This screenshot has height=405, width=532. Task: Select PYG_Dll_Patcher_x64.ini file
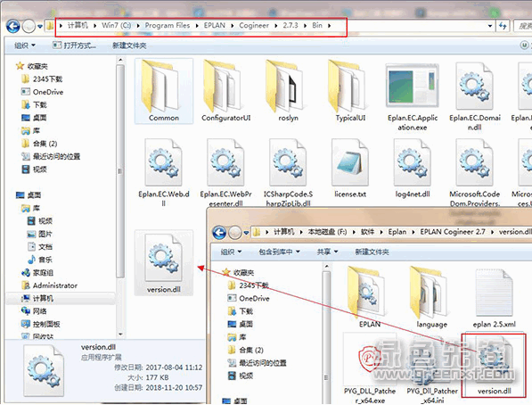point(432,368)
